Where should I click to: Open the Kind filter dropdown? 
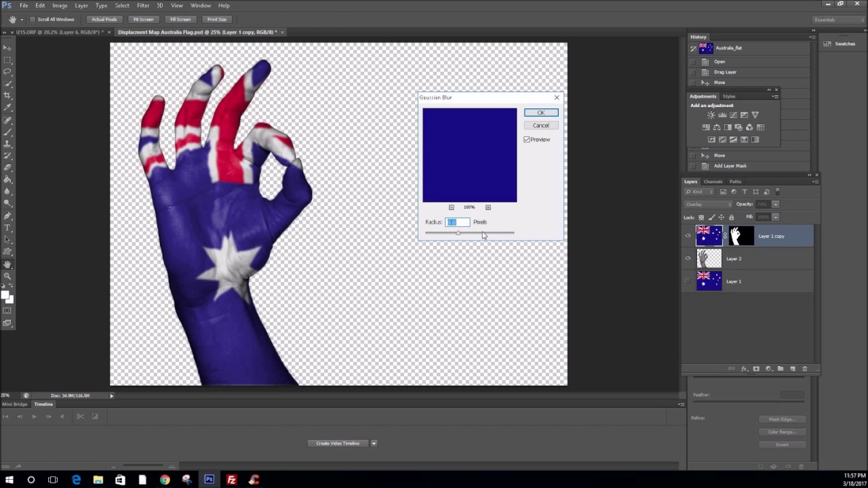pyautogui.click(x=701, y=192)
